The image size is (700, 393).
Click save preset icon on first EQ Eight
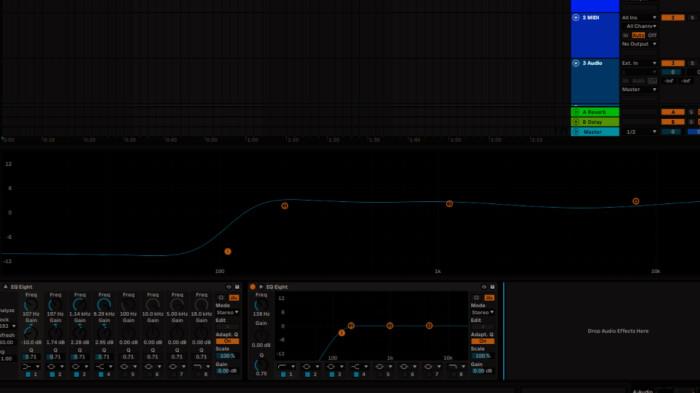[x=237, y=287]
